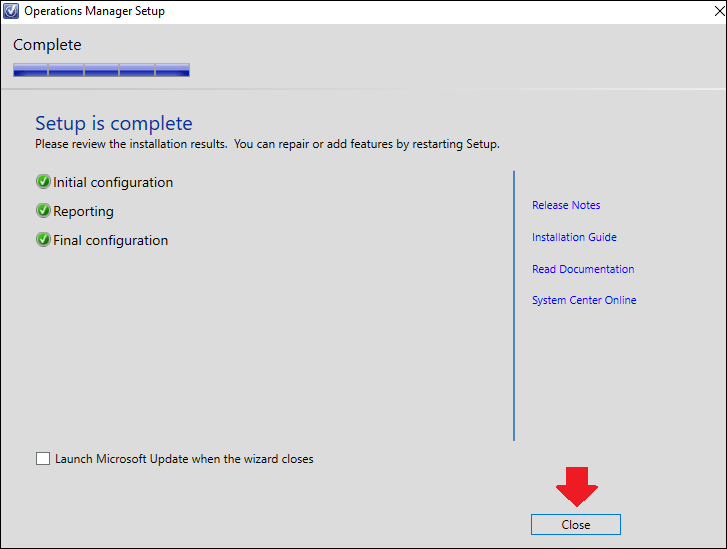Open the Release Notes link
This screenshot has width=727, height=549.
566,205
